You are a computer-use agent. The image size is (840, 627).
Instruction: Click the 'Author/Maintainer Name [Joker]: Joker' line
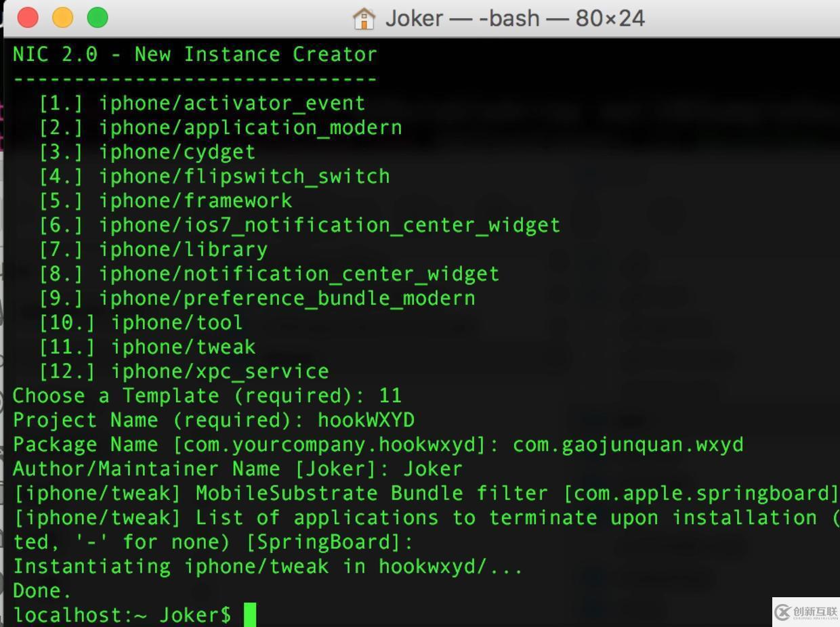pyautogui.click(x=238, y=469)
